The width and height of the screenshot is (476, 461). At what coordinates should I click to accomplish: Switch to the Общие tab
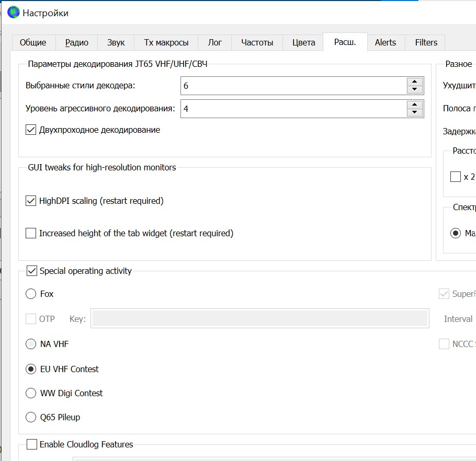pyautogui.click(x=33, y=42)
